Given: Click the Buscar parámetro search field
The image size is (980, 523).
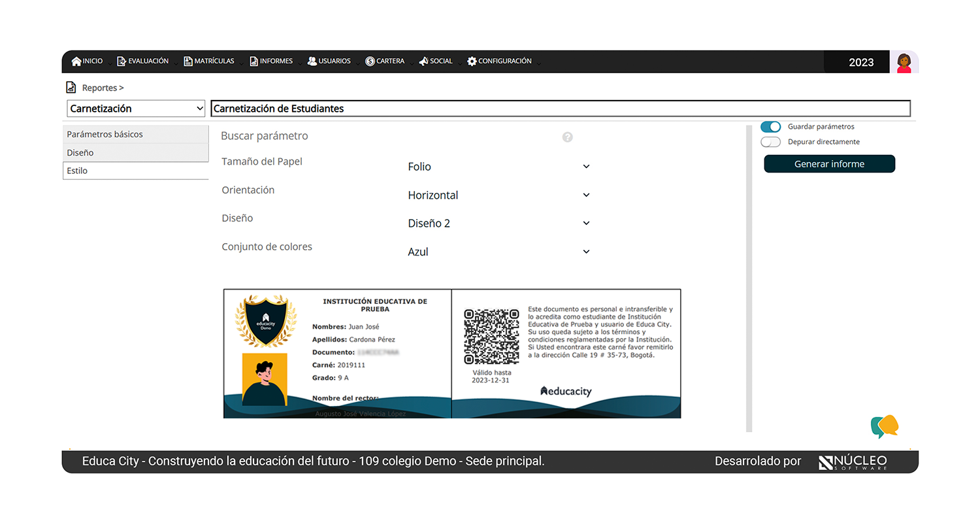Looking at the screenshot, I should click(x=385, y=136).
